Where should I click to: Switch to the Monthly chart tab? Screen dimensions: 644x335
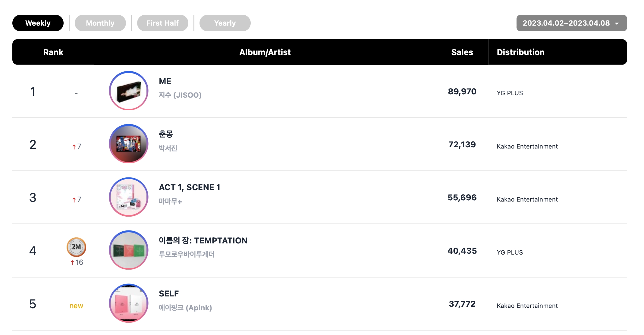tap(100, 23)
